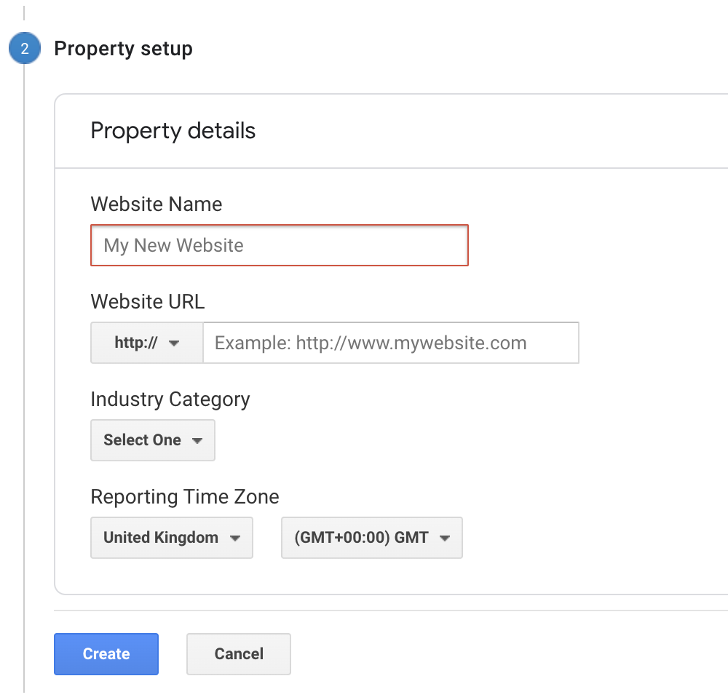This screenshot has width=728, height=700.
Task: Click the Website URL label
Action: tap(147, 301)
